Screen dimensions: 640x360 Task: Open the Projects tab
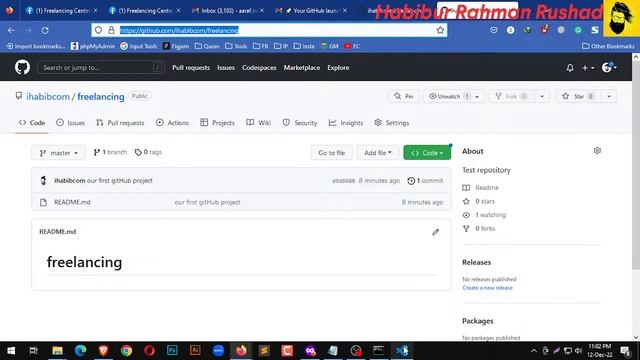point(218,123)
